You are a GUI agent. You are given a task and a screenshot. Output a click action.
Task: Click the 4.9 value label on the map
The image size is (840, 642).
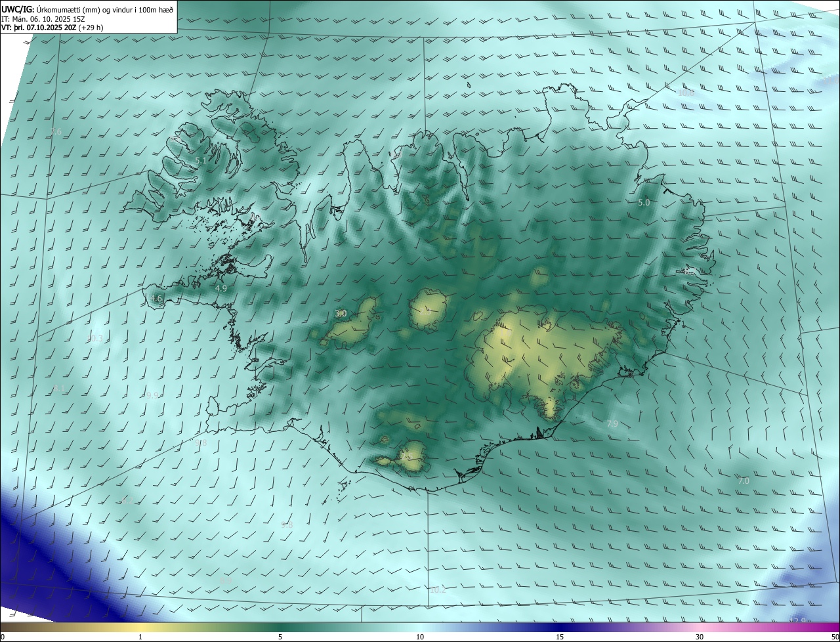[x=221, y=288]
